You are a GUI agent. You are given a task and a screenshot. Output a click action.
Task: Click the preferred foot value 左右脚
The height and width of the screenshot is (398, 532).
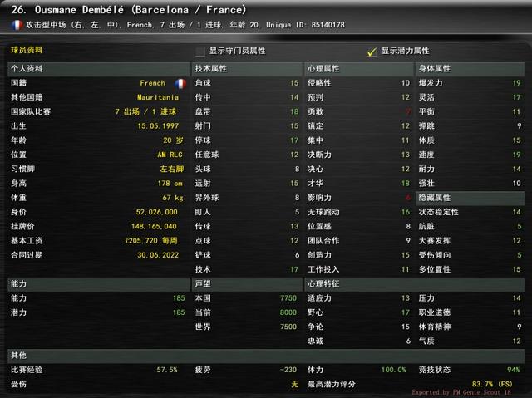[172, 169]
